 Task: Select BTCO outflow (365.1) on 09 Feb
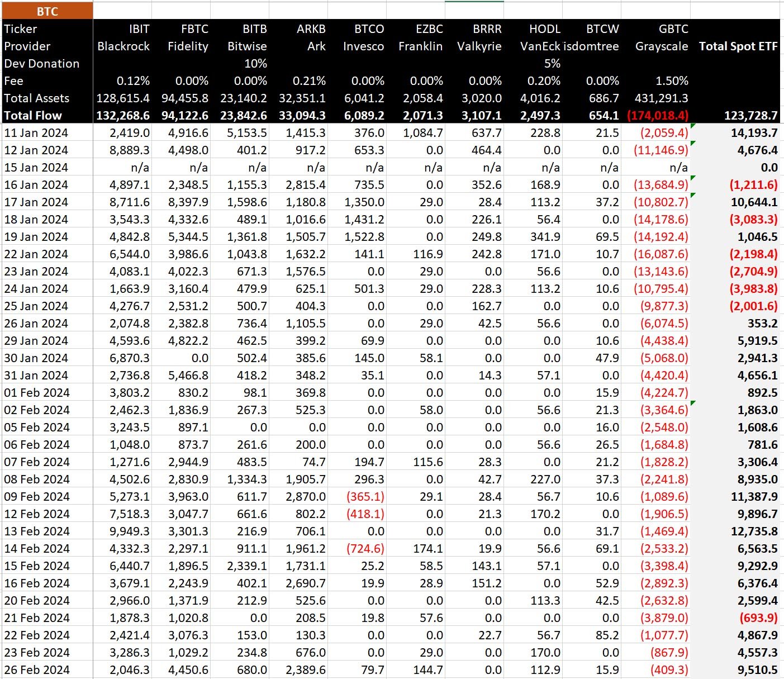365,497
